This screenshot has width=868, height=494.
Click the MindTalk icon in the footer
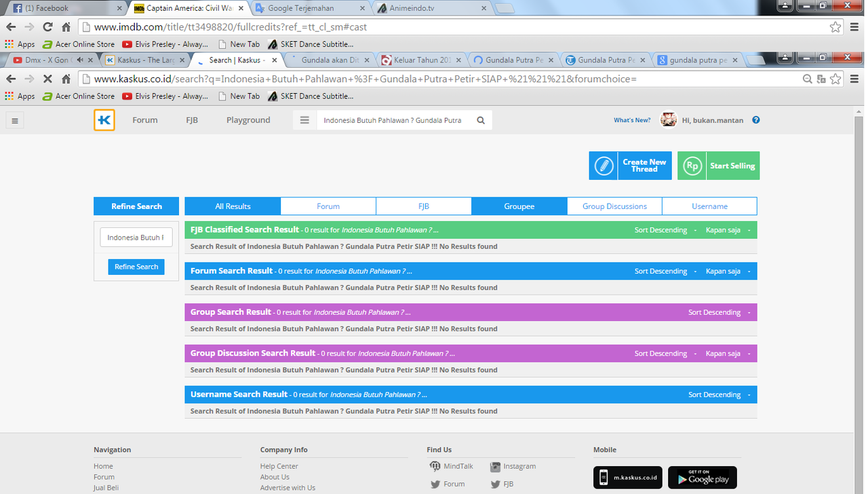pyautogui.click(x=435, y=466)
